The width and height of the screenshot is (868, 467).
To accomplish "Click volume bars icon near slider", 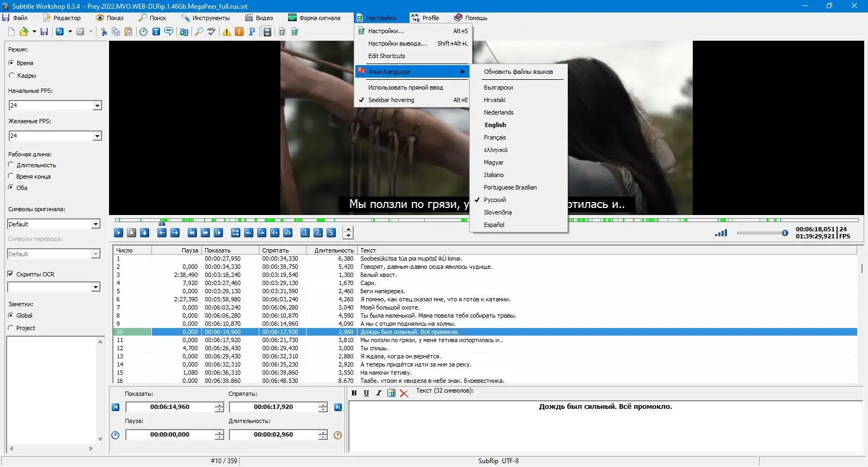I will (721, 233).
